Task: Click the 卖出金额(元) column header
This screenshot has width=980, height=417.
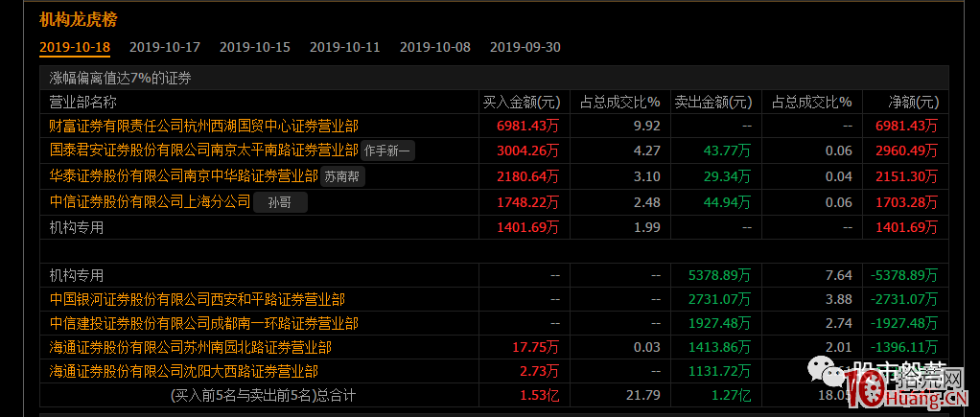Action: pos(713,102)
